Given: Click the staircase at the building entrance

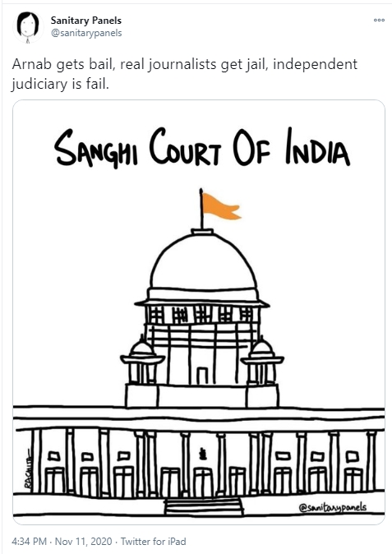Looking at the screenshot, I should click(x=204, y=506).
